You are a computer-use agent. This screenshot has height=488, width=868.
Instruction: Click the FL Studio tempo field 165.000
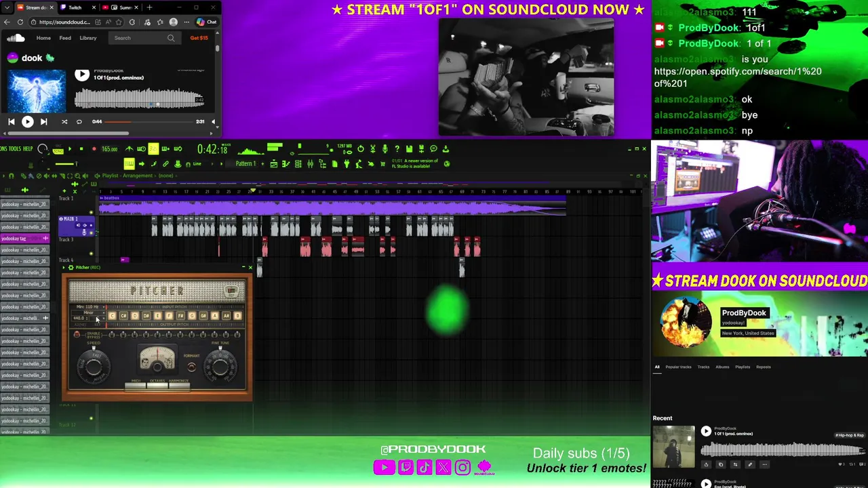tap(109, 148)
